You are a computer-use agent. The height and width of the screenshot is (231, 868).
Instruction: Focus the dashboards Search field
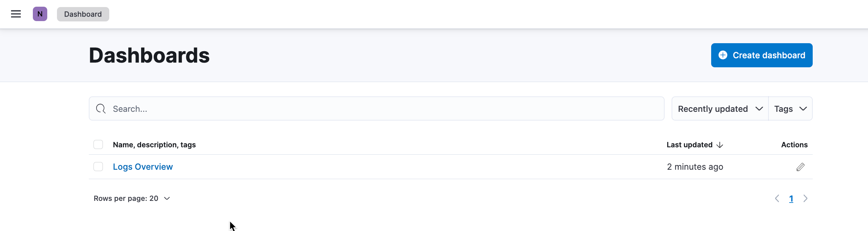tap(376, 109)
